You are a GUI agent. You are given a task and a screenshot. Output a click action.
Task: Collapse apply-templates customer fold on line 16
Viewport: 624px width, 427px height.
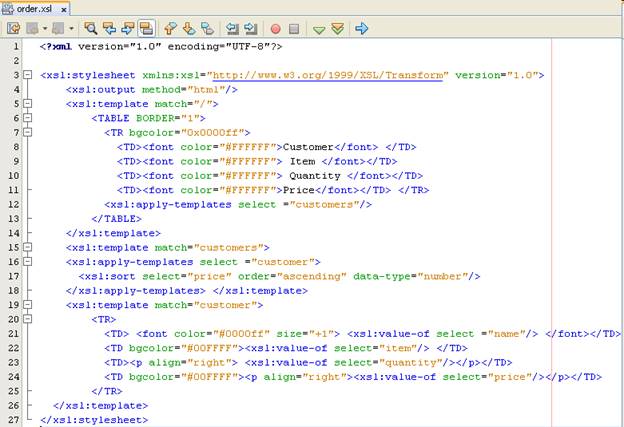pos(27,261)
